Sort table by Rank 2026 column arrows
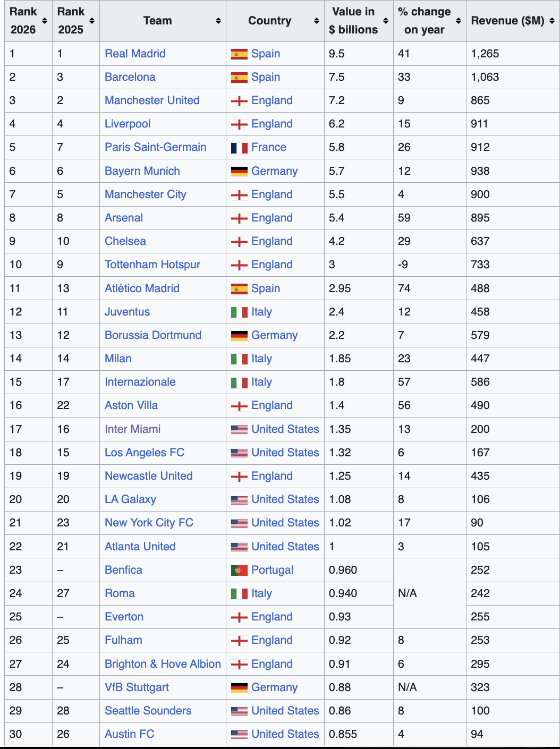 pyautogui.click(x=45, y=21)
